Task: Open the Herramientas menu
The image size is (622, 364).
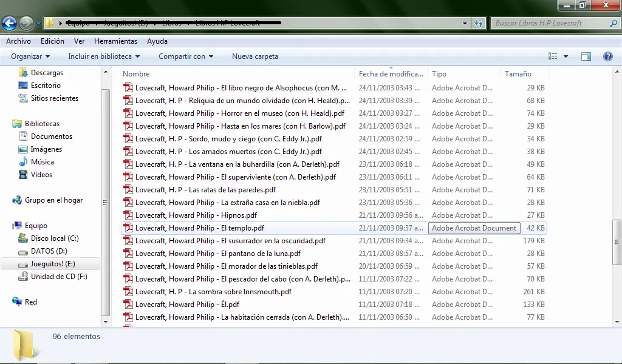Action: (x=115, y=41)
